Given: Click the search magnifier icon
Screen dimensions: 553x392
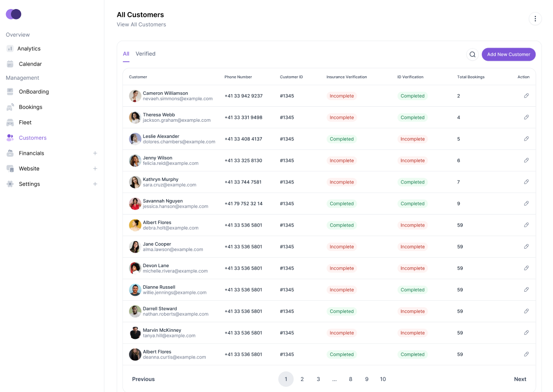Looking at the screenshot, I should (472, 54).
